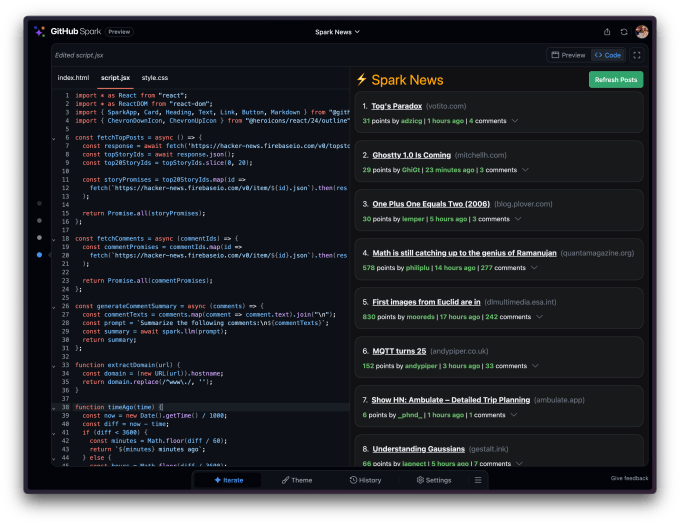Expand comments for Ambulate post
680x525 pixels.
click(514, 414)
